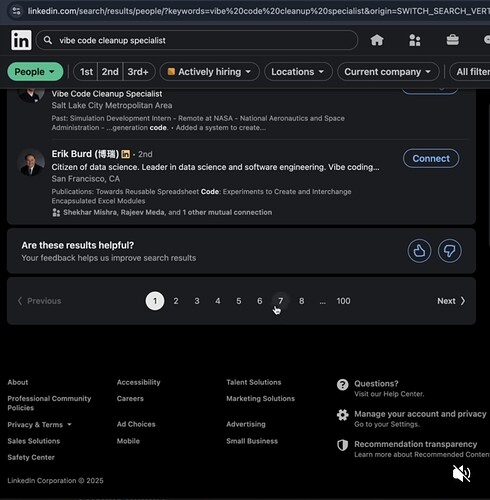The image size is (490, 500).
Task: Go to results page 7
Action: [x=281, y=301]
